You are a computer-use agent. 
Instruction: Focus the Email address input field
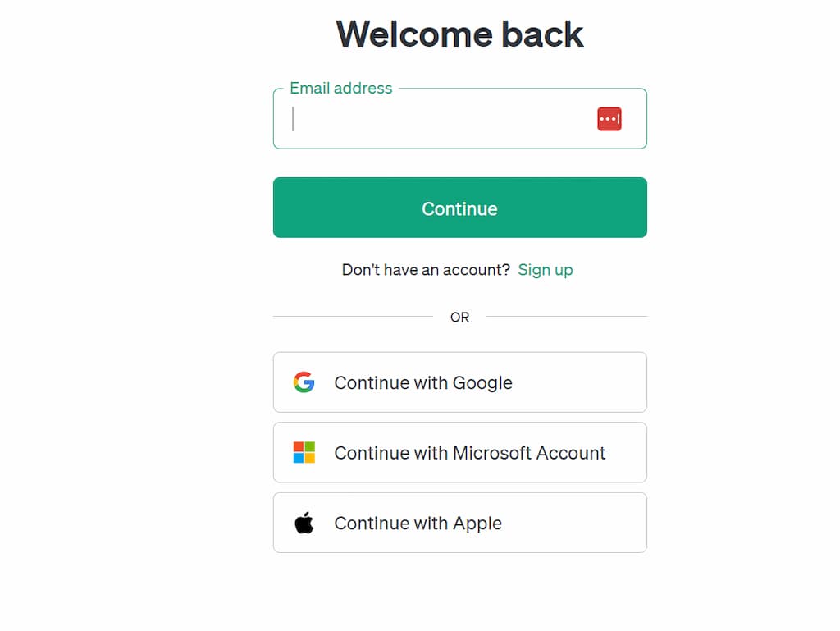459,118
